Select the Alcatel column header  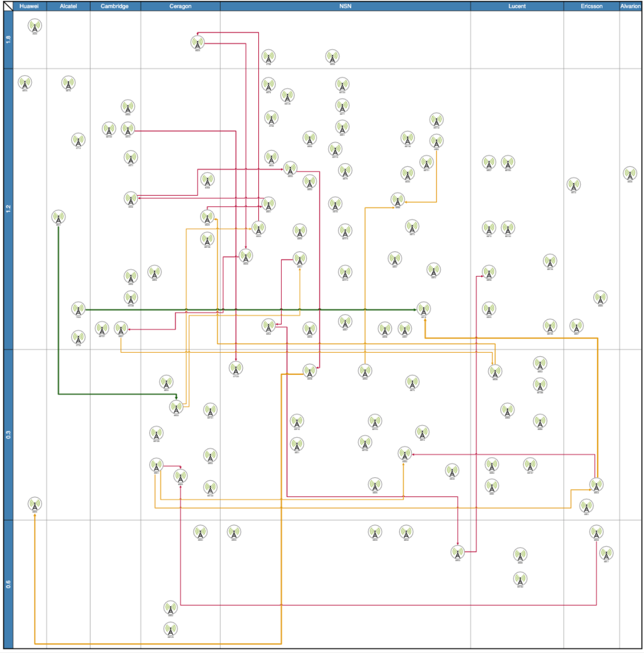(x=68, y=6)
